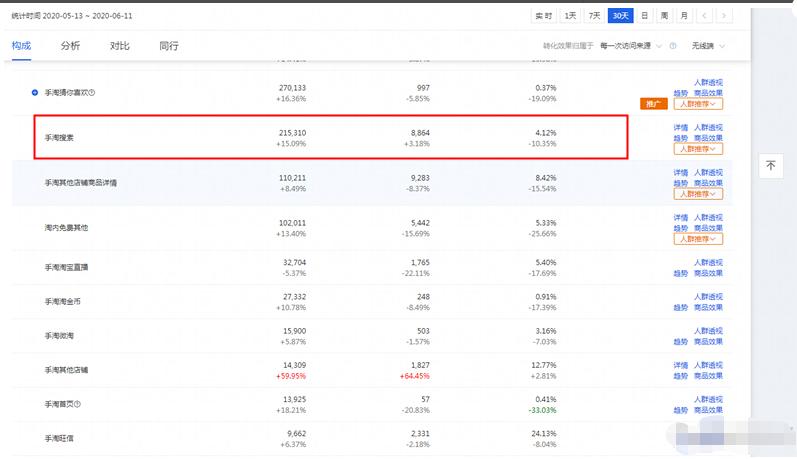This screenshot has width=797, height=459.
Task: Open 商品效果 link in 淘内免费其他 row
Action: (709, 228)
